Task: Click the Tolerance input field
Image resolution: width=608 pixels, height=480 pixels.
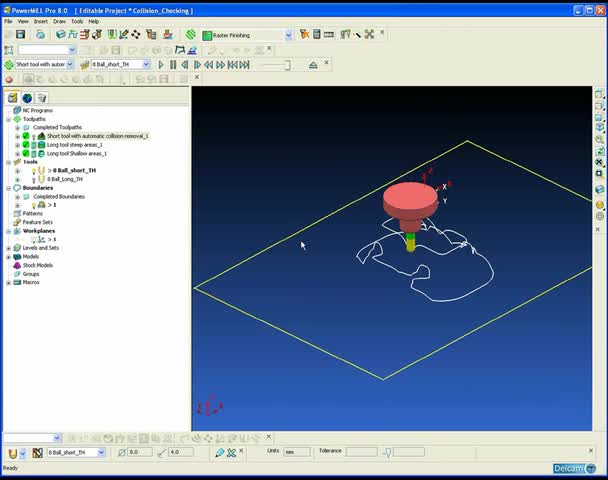Action: pyautogui.click(x=361, y=452)
